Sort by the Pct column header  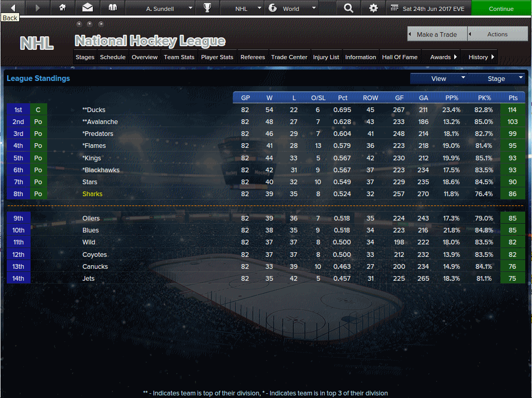pos(343,98)
